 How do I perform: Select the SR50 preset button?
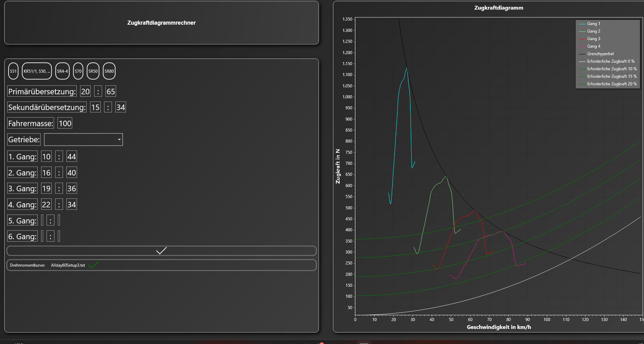pyautogui.click(x=93, y=71)
